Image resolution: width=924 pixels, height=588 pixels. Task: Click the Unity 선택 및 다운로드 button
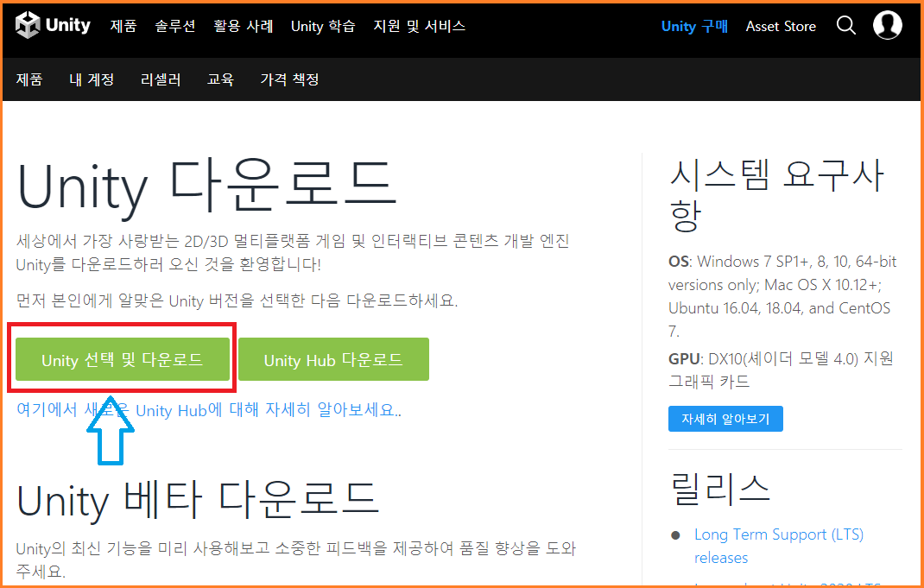(x=123, y=359)
